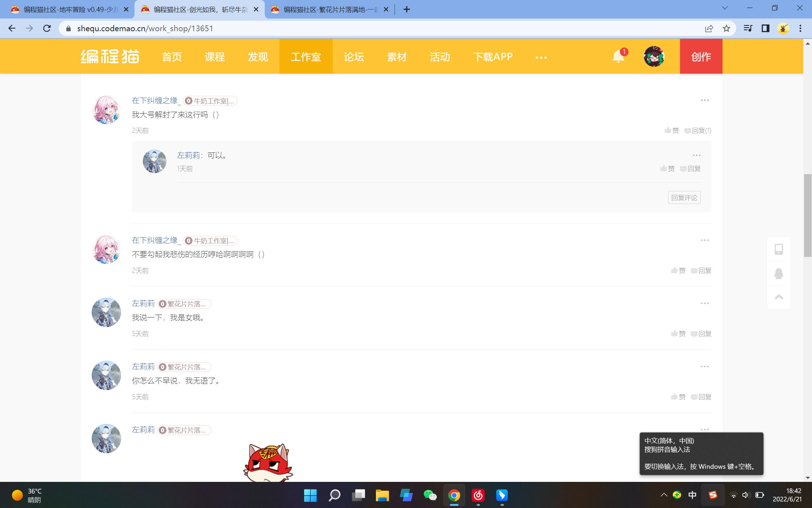
Task: Click the 编程猫 logo
Action: tap(110, 57)
